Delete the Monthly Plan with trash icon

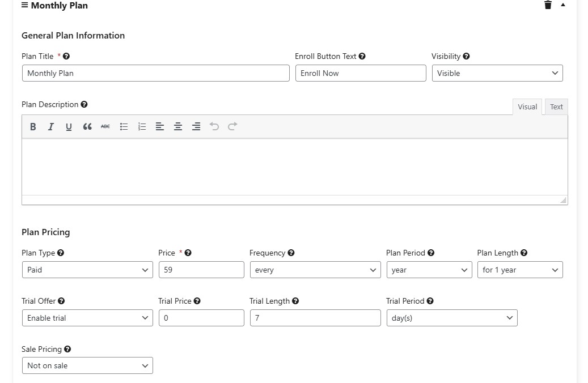pyautogui.click(x=548, y=5)
